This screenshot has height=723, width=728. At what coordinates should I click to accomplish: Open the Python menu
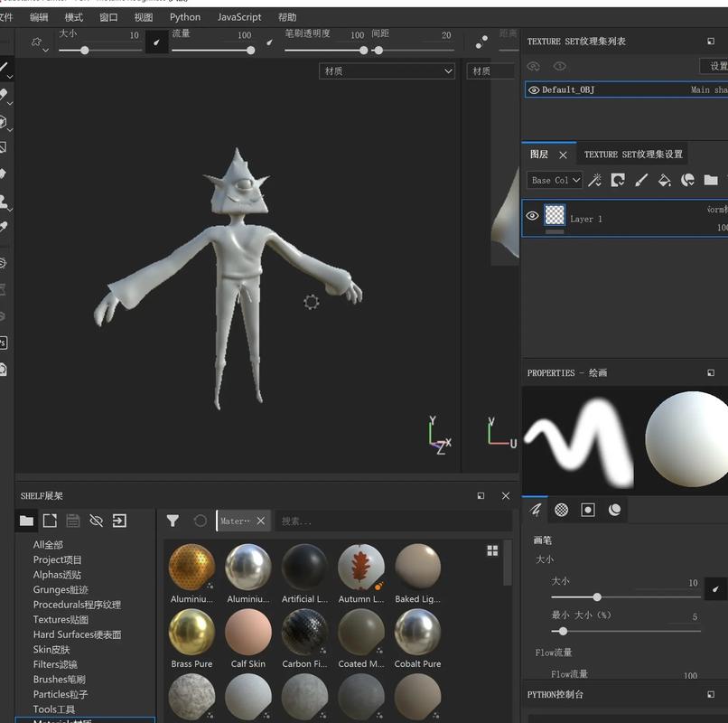coord(184,16)
